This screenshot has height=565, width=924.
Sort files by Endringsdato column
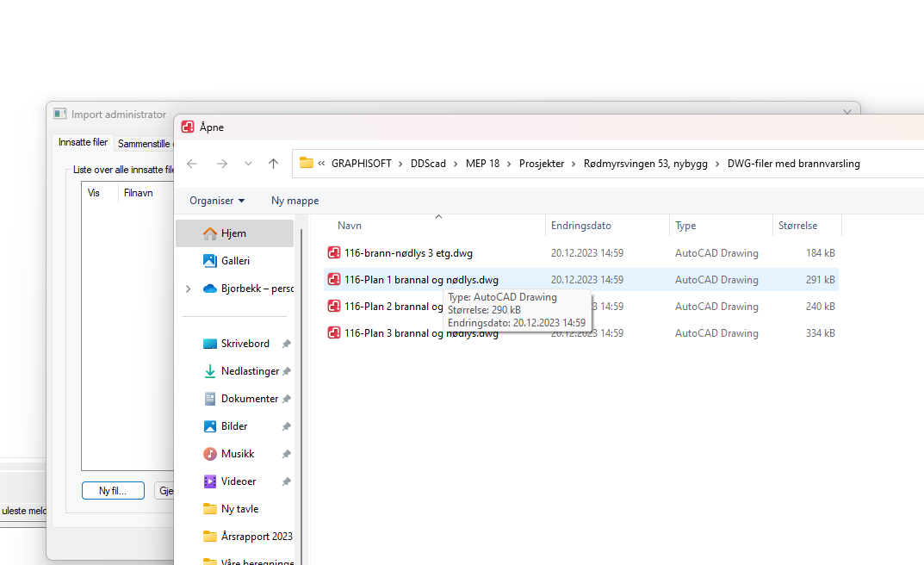coord(581,226)
